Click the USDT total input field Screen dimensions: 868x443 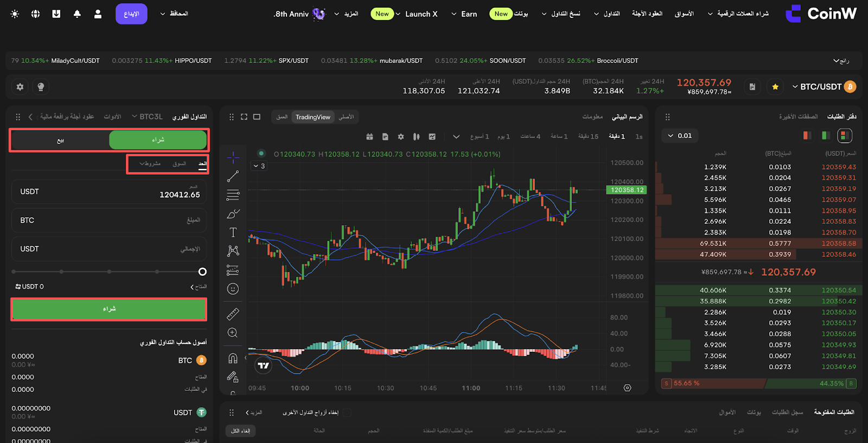(x=109, y=249)
